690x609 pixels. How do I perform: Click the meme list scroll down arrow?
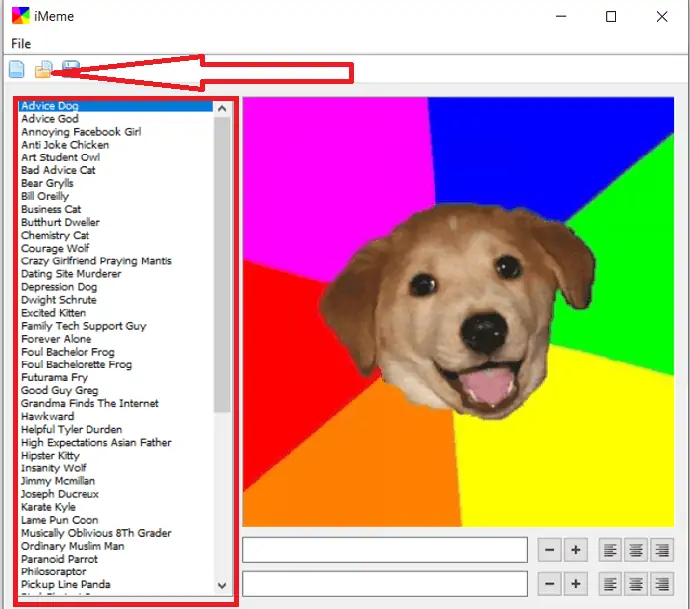(x=222, y=585)
